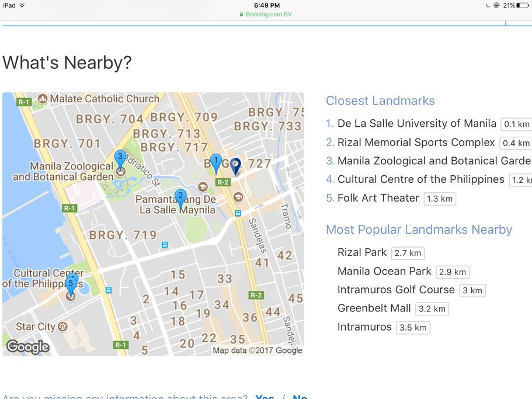This screenshot has height=399, width=532.
Task: Click the BRGY. 701 map label
Action: pyautogui.click(x=67, y=144)
